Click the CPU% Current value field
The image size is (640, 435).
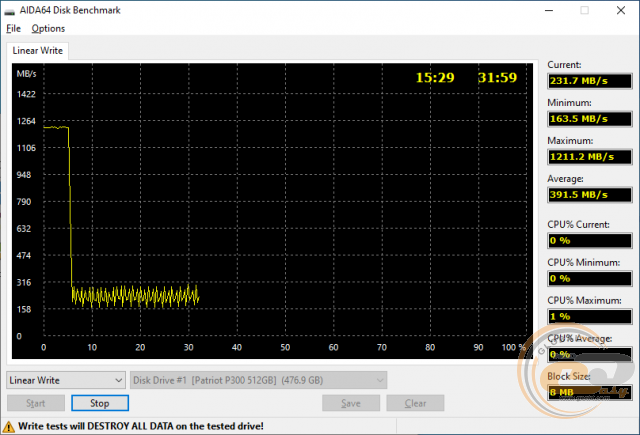click(x=589, y=241)
